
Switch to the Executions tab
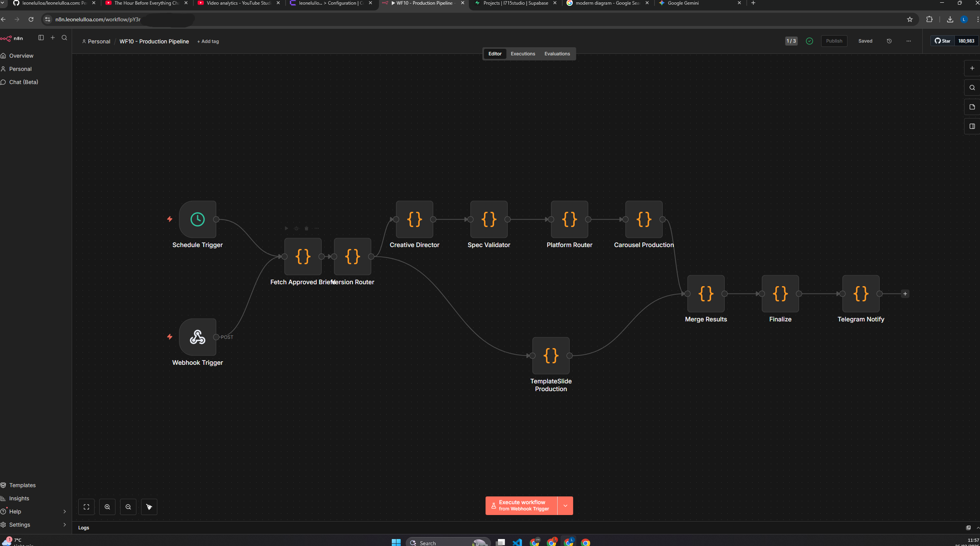click(522, 54)
